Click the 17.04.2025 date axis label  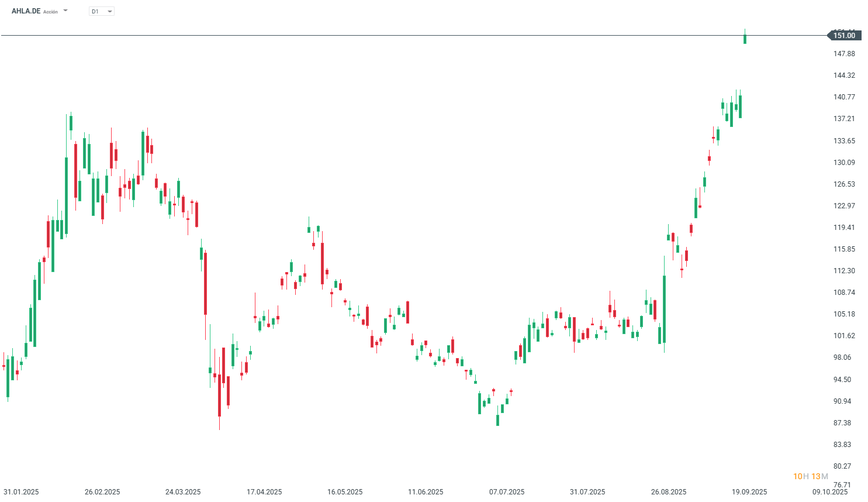point(264,491)
